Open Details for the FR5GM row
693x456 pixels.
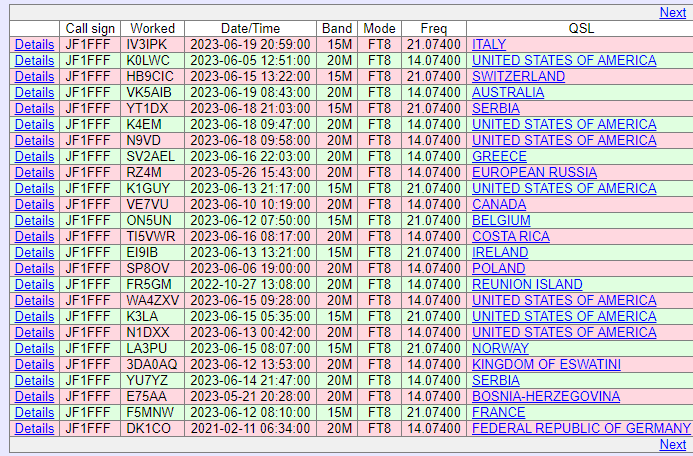point(34,285)
